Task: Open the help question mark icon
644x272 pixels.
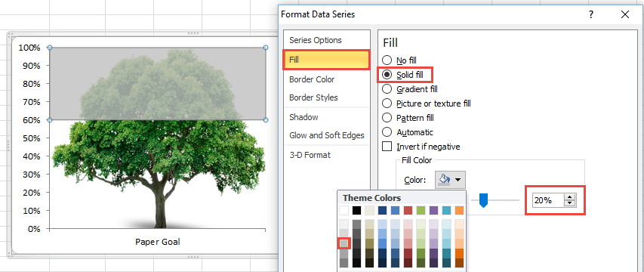Action: (590, 15)
